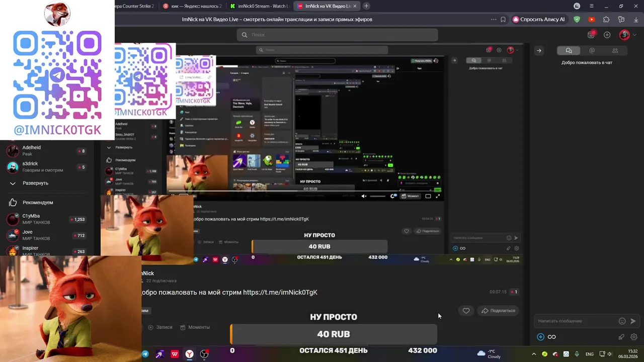Enter fullscreen in the video player
This screenshot has height=362, width=644.
point(438,196)
